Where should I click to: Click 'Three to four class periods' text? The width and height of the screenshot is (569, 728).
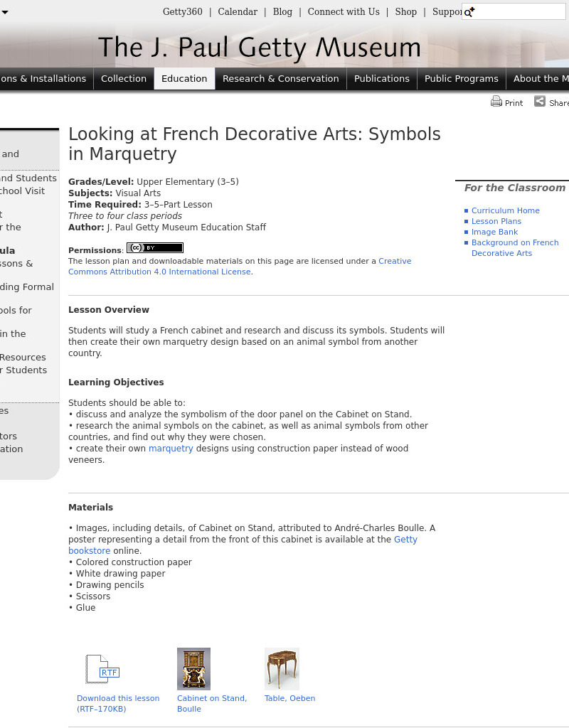(x=125, y=216)
